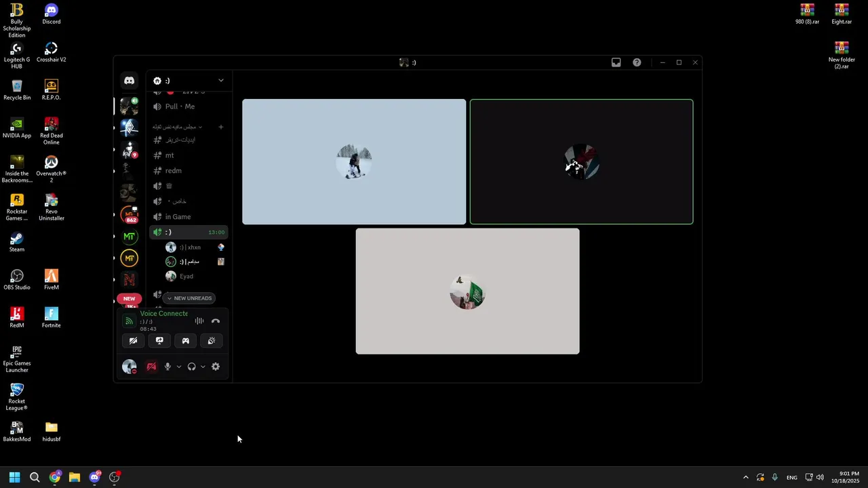Open the white triangle logo server
Image resolution: width=868 pixels, height=488 pixels.
pos(129,127)
